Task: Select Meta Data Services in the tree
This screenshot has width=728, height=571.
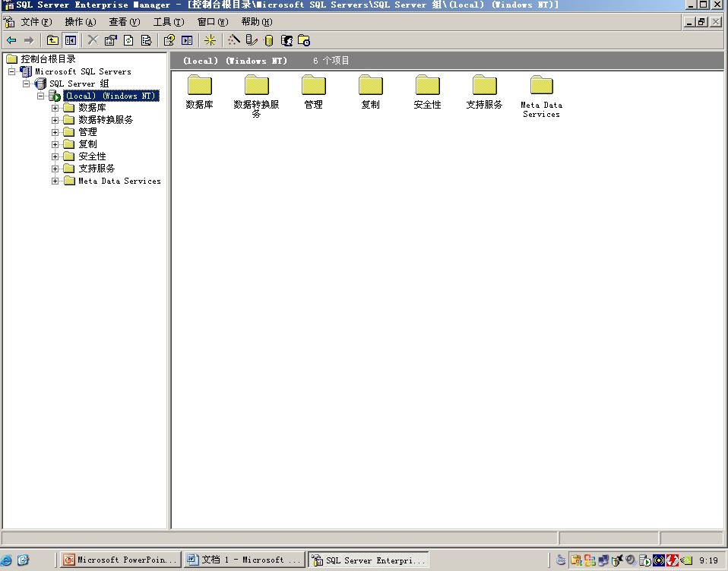Action: point(119,181)
